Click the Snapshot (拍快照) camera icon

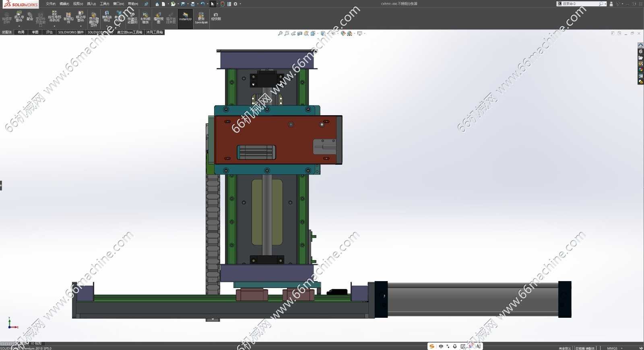coord(216,17)
